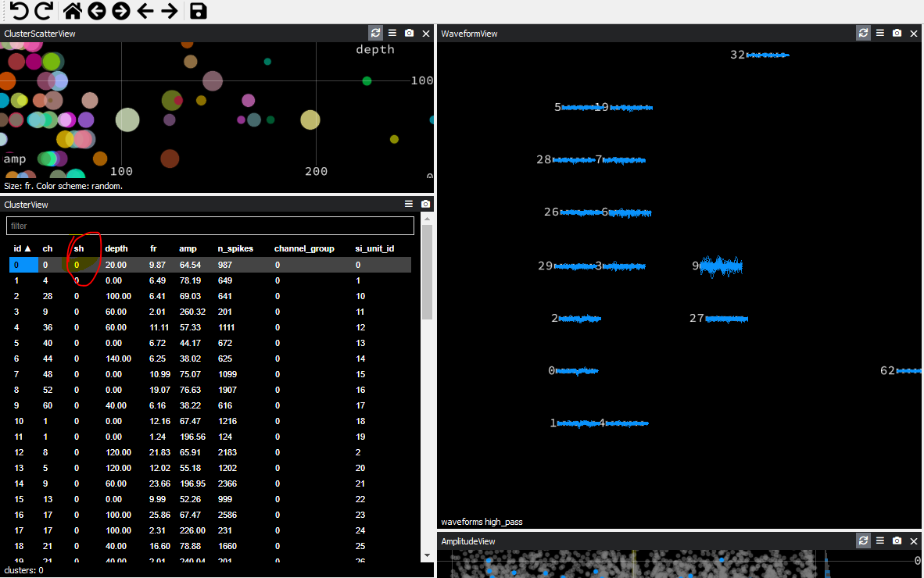924x578 pixels.
Task: Click the waveforms high_pass label
Action: click(x=481, y=522)
